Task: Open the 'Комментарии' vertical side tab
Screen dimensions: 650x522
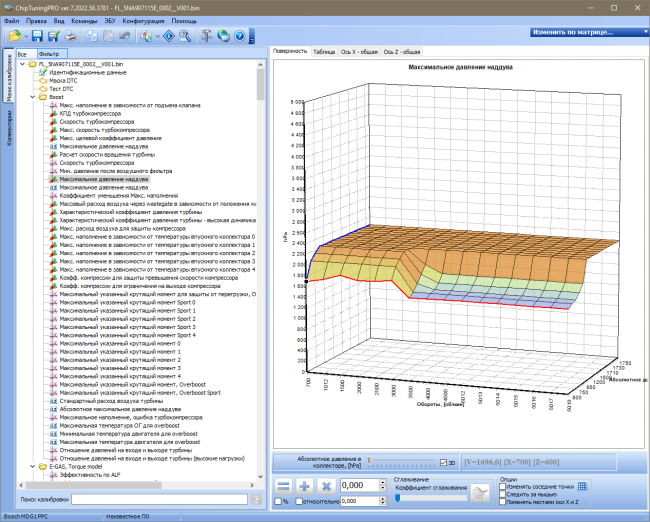Action: (x=9, y=128)
